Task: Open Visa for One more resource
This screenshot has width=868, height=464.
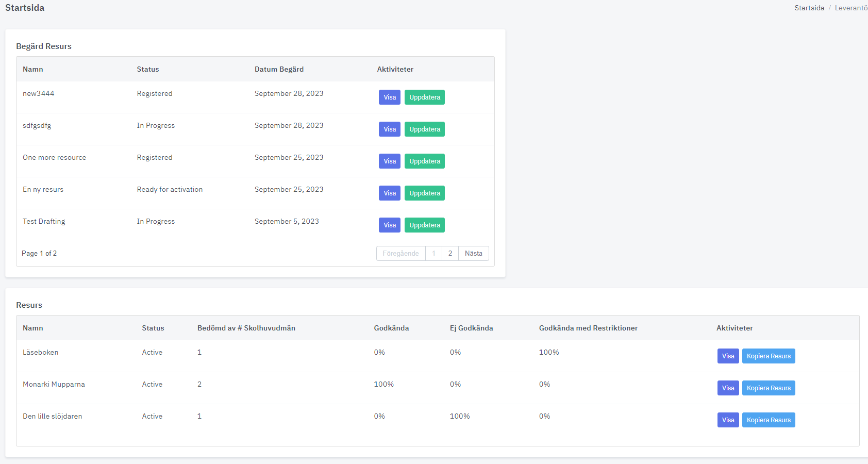Action: [x=390, y=161]
